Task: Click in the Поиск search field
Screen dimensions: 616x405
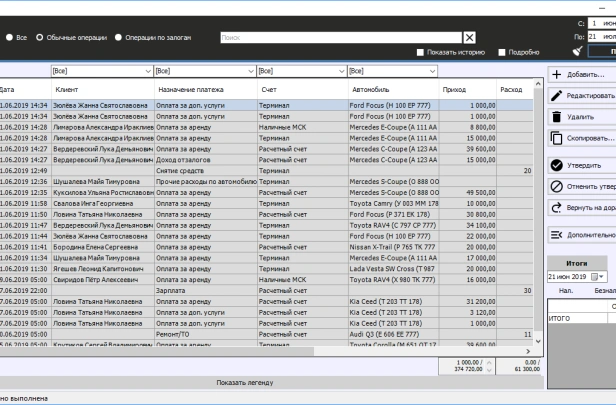Action: [338, 37]
